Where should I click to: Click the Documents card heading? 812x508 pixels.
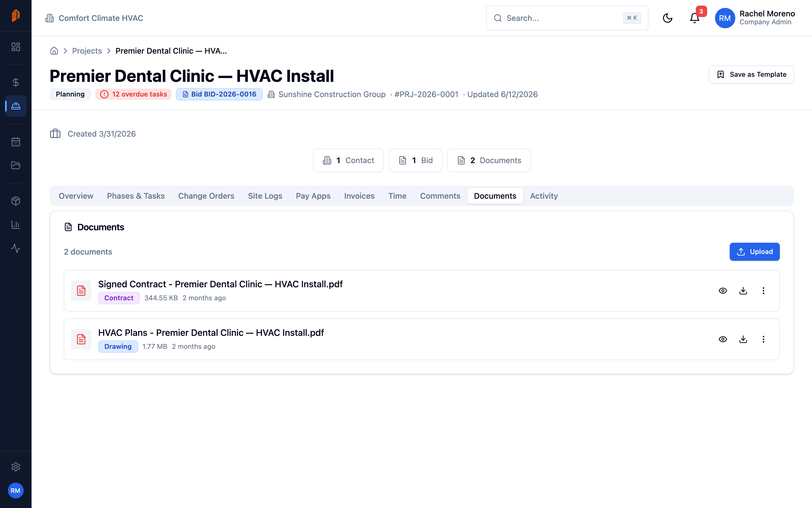101,227
